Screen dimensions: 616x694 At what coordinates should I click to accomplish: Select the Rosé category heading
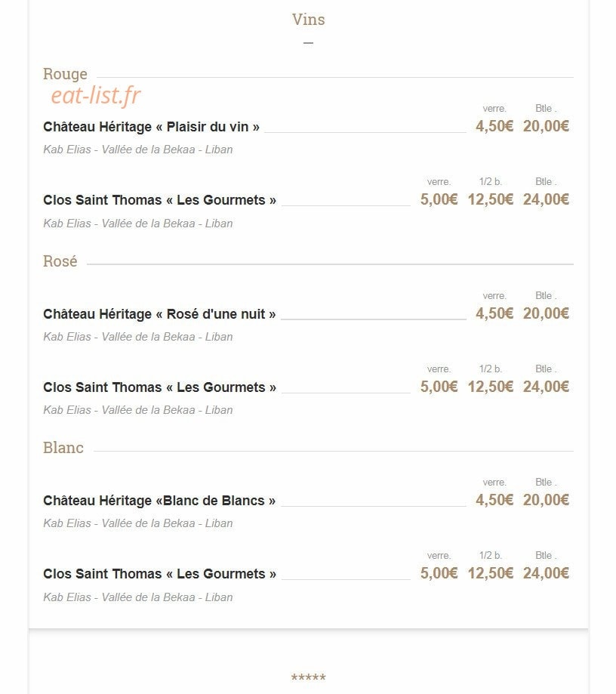pyautogui.click(x=60, y=261)
